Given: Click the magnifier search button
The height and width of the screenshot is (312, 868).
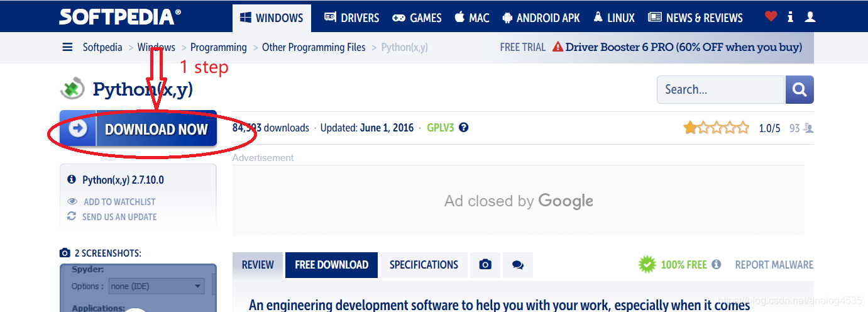Looking at the screenshot, I should (x=799, y=89).
